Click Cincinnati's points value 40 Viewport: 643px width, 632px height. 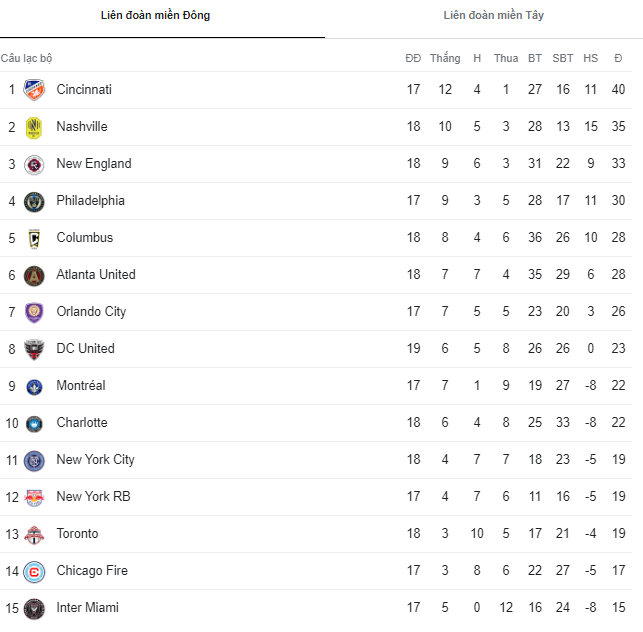[618, 90]
